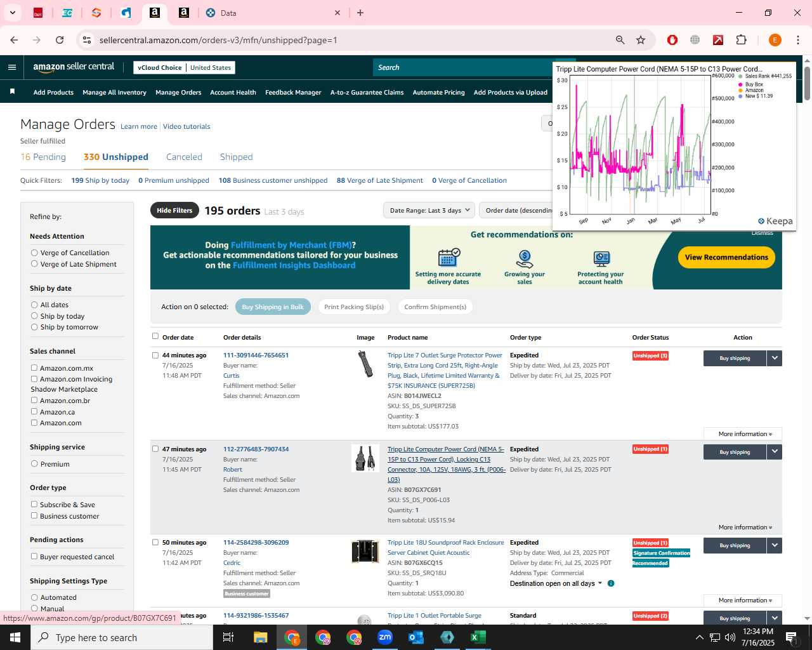This screenshot has height=650, width=812.
Task: Reload the page with browser refresh icon
Action: click(60, 40)
